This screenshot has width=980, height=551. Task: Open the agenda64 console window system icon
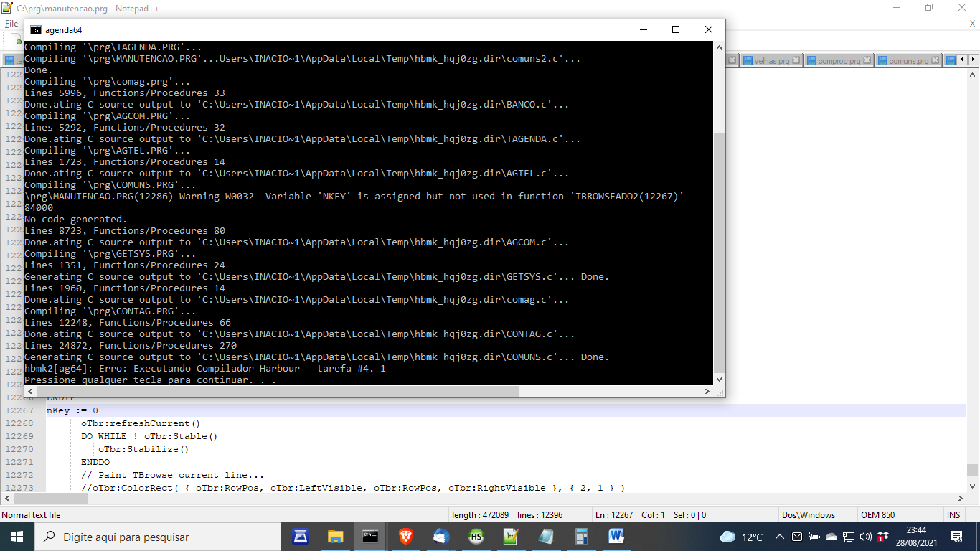[35, 29]
